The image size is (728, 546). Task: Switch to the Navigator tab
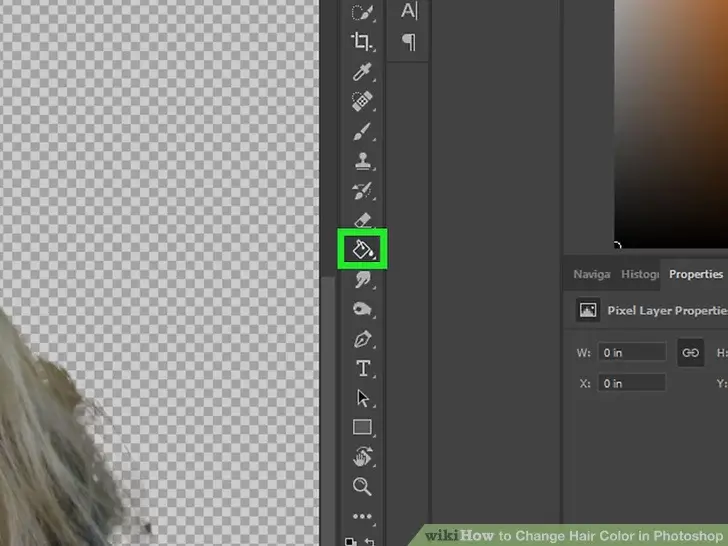[591, 274]
